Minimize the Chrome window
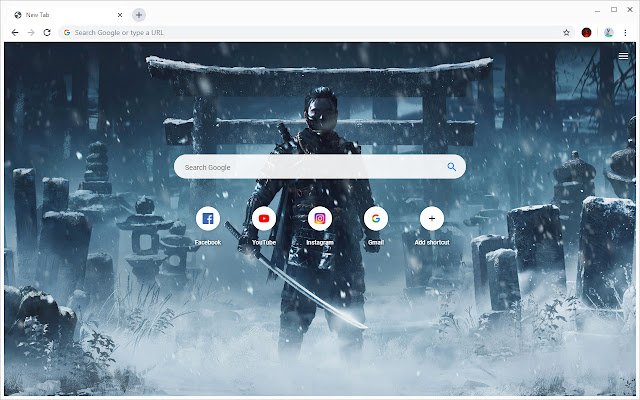This screenshot has height=400, width=640. coord(597,10)
